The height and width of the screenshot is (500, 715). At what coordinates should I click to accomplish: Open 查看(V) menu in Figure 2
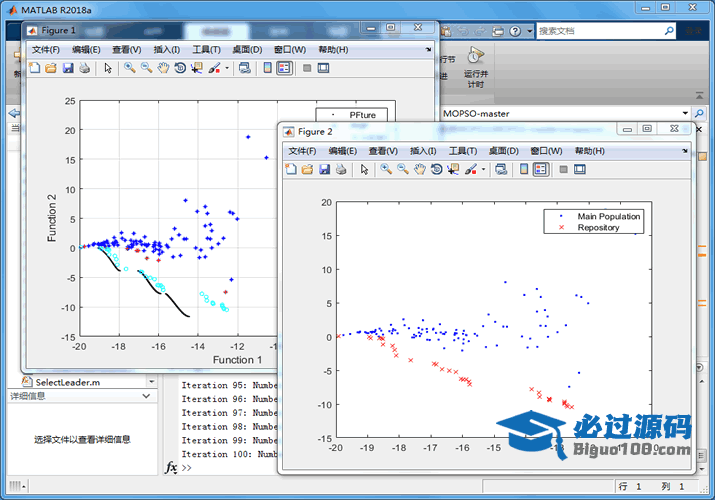383,151
